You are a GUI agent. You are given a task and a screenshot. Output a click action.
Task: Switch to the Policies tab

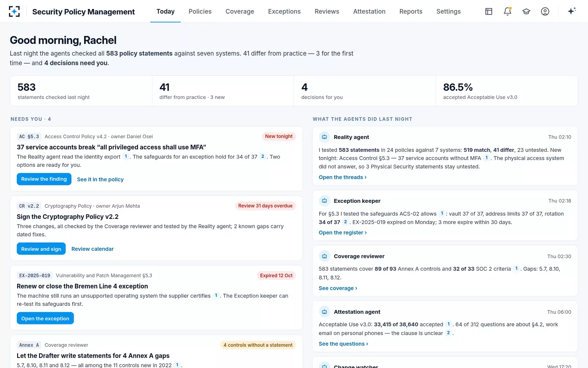click(200, 11)
